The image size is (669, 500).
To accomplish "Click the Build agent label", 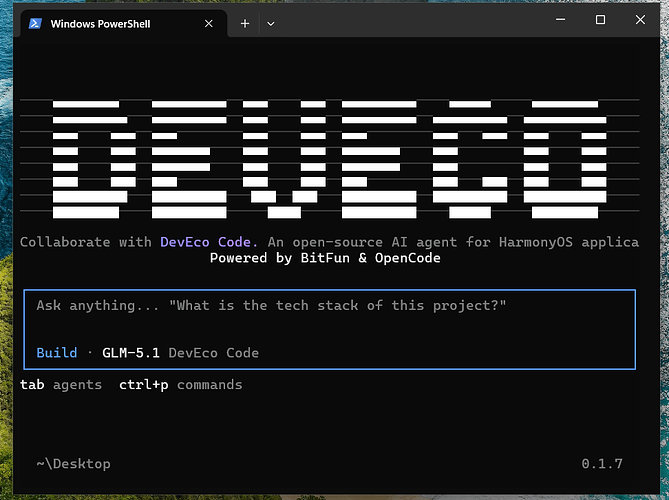I will point(57,353).
